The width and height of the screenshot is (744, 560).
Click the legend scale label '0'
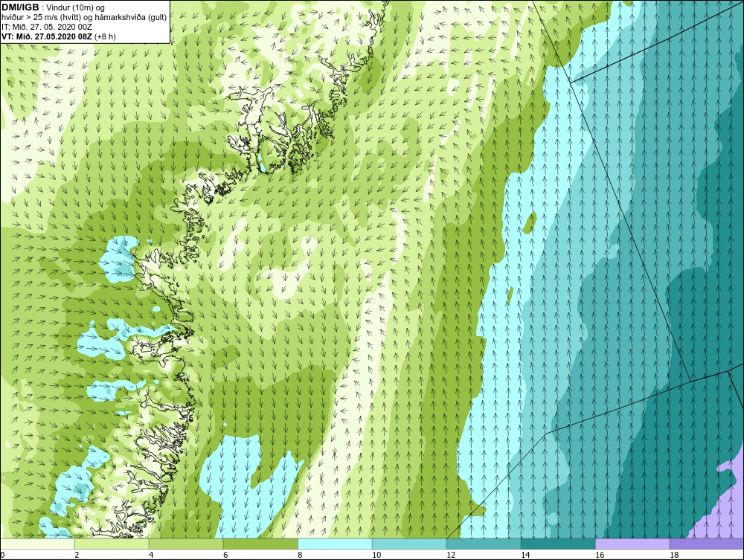click(2, 555)
